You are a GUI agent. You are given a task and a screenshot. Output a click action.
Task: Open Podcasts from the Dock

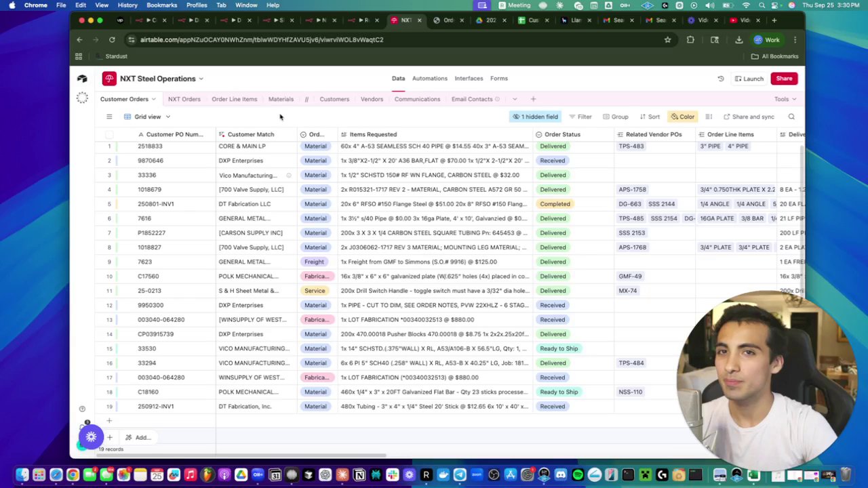click(224, 474)
